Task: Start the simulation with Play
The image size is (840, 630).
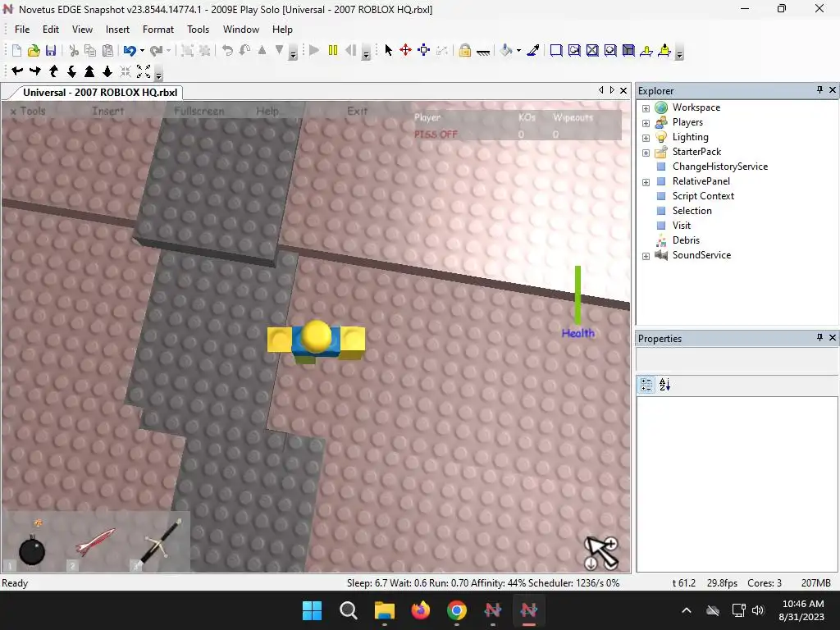Action: (314, 50)
